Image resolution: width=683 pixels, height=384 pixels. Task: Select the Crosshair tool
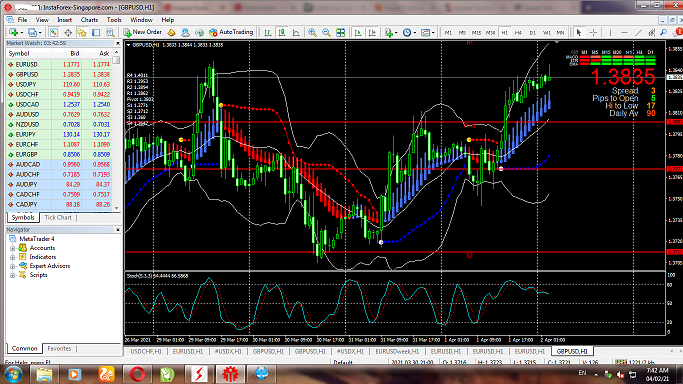[593, 33]
